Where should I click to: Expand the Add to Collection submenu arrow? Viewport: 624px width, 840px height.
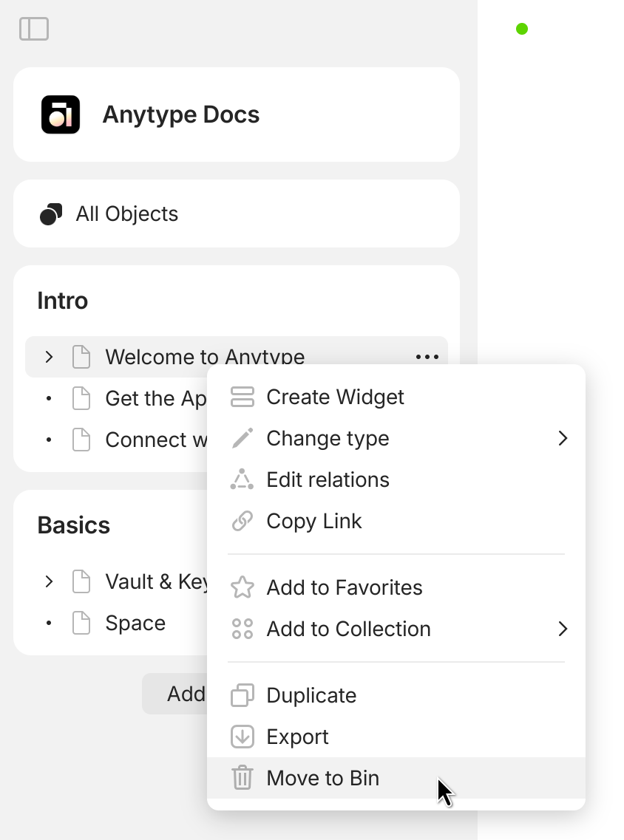pyautogui.click(x=563, y=629)
